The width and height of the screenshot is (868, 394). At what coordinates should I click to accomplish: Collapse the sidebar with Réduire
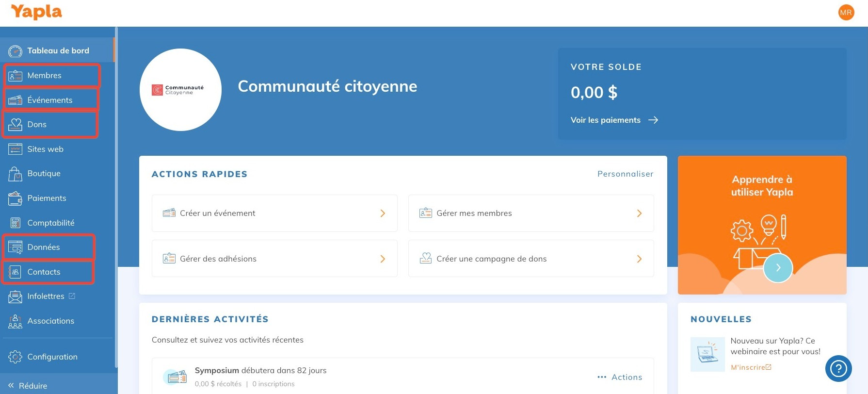pos(28,386)
